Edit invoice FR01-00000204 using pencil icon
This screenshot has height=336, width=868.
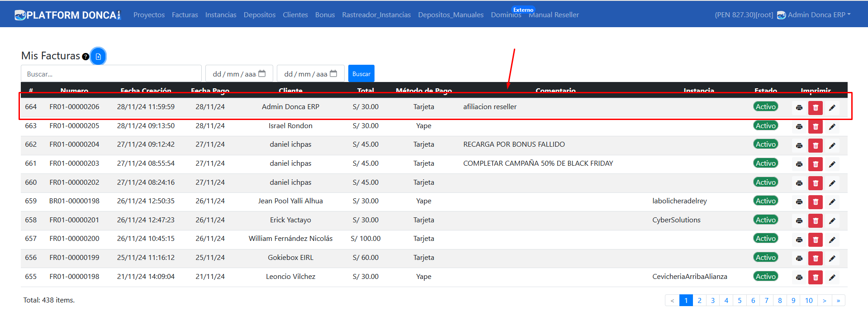832,145
